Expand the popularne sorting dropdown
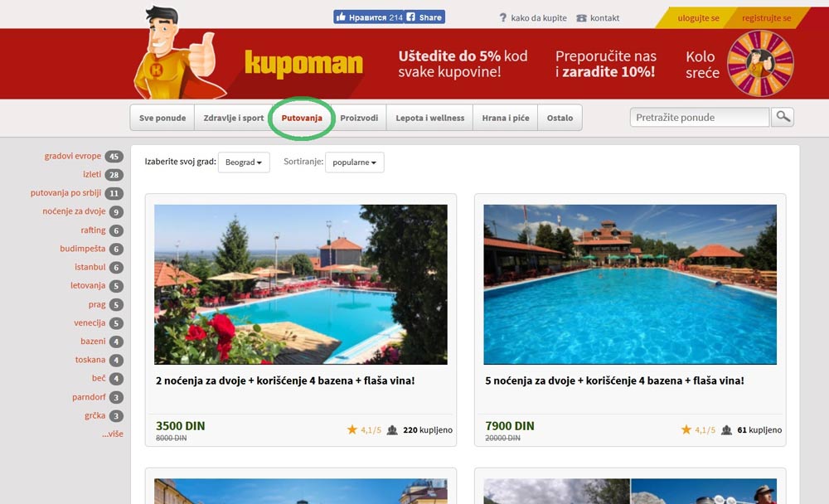The height and width of the screenshot is (504, 829). click(x=354, y=162)
